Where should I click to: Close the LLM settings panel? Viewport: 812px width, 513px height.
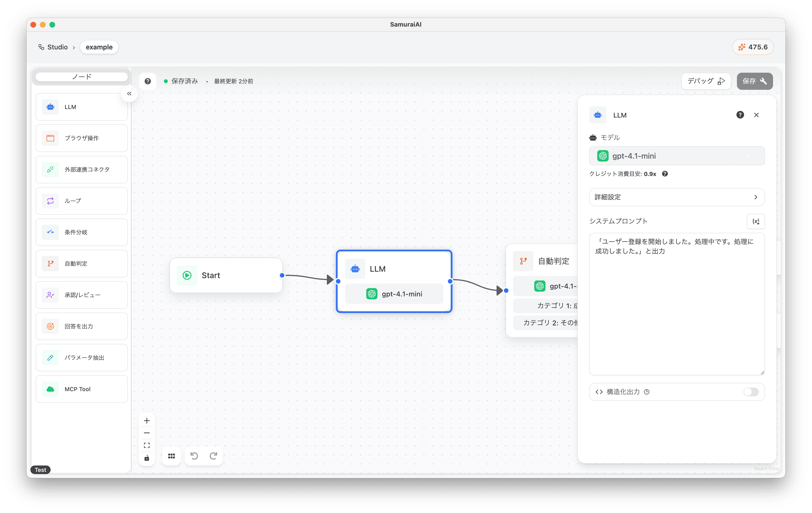pyautogui.click(x=756, y=115)
